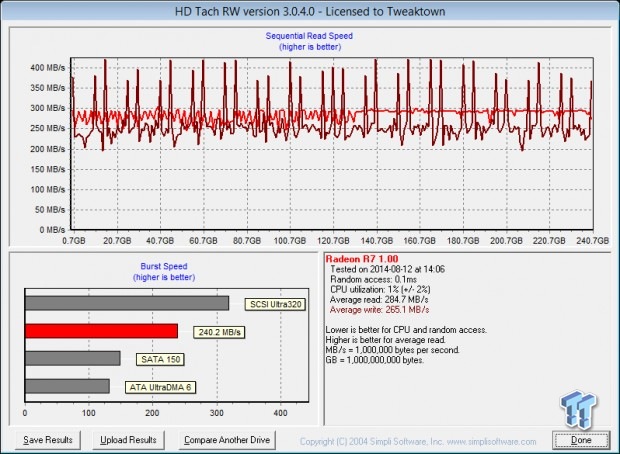Select the SCSI Ultra320 gray bar
This screenshot has width=620, height=454.
click(127, 303)
